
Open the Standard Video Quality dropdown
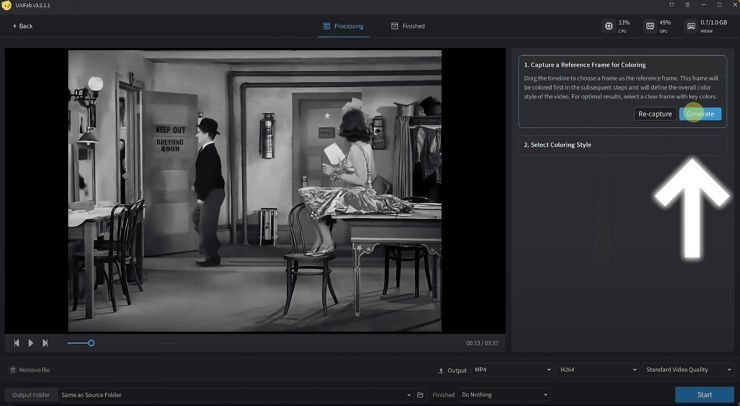coord(689,370)
